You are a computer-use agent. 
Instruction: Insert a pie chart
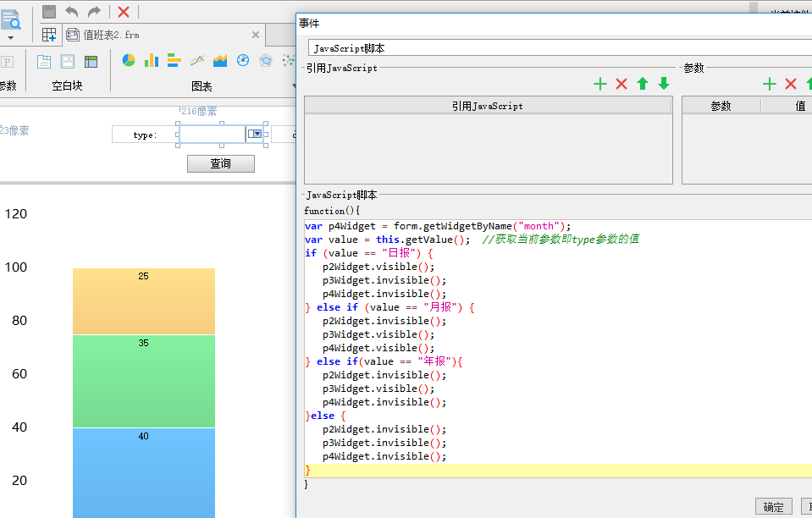[x=129, y=60]
